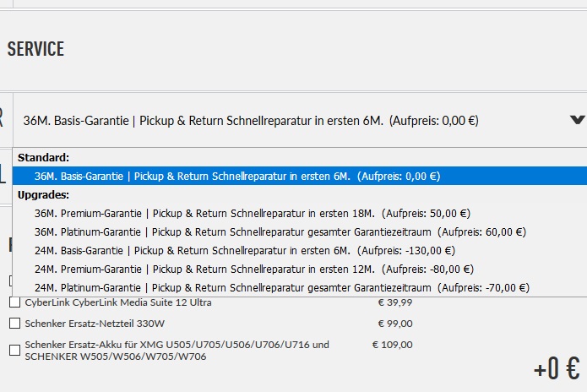Enable Schenker Ersatz-Netzteil 330W checkbox

point(14,323)
